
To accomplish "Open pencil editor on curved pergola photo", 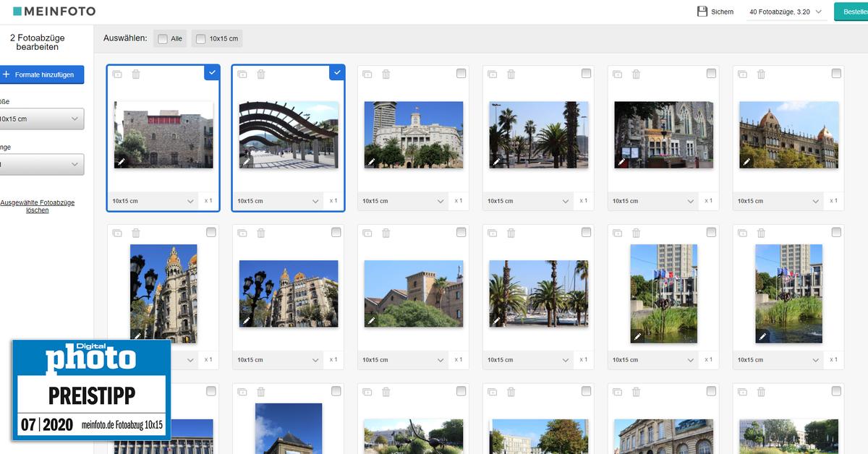I will [x=246, y=162].
